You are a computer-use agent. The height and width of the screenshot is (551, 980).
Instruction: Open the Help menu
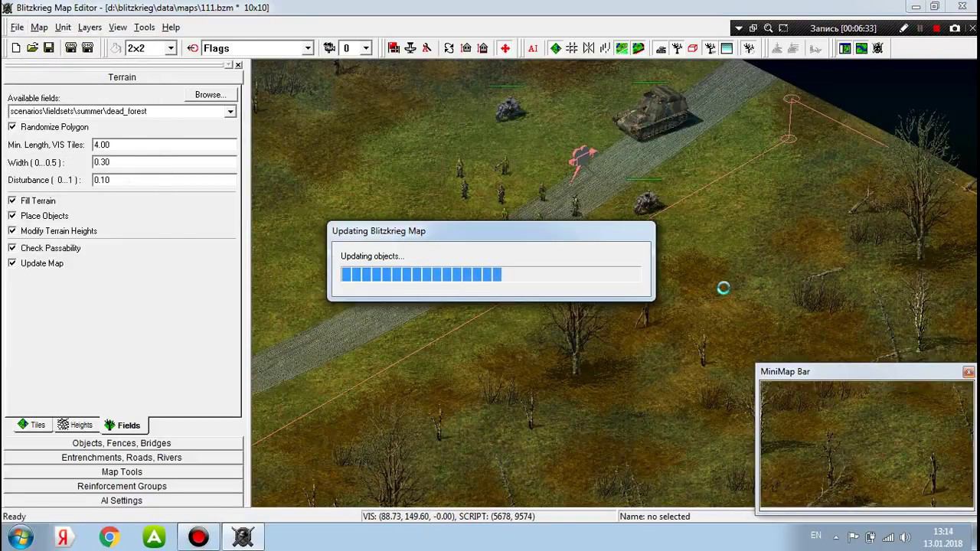point(171,28)
